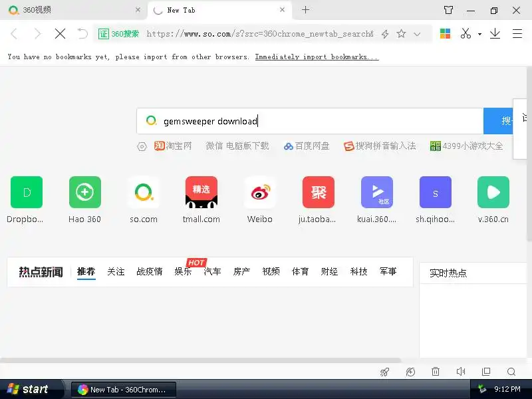
Task: Select the 娱乐 news tab
Action: point(184,271)
